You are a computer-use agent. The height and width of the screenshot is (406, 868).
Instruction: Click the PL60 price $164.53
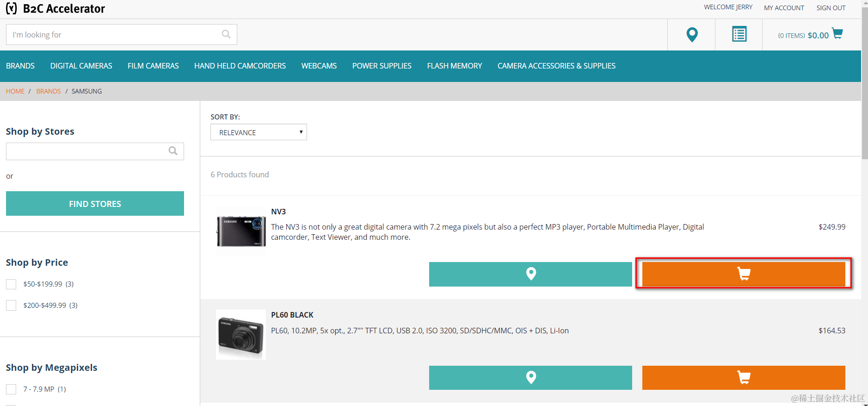click(x=832, y=331)
